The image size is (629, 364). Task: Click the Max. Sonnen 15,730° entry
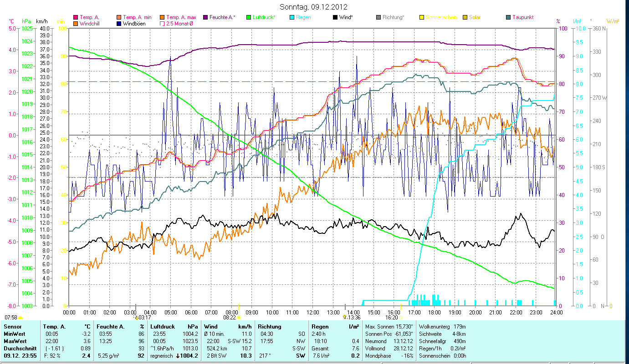(x=389, y=327)
